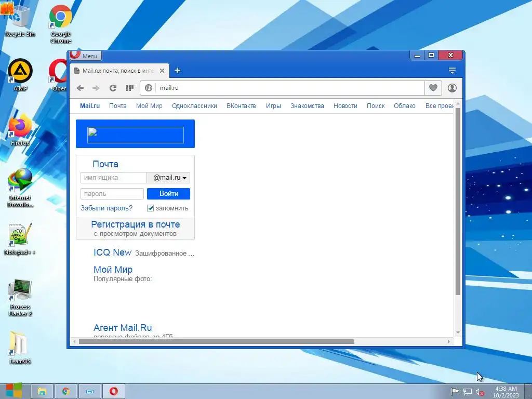Select Opera desktop shortcut icon
This screenshot has width=532, height=399.
click(58, 75)
